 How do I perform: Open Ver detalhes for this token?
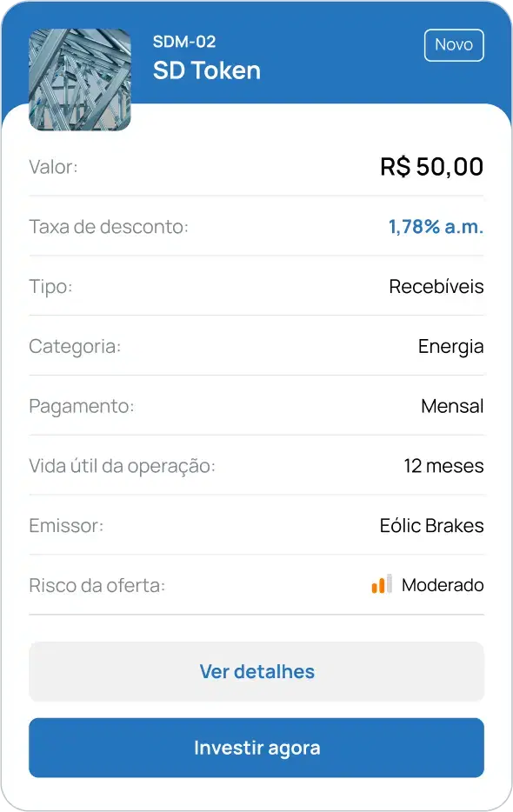(256, 672)
